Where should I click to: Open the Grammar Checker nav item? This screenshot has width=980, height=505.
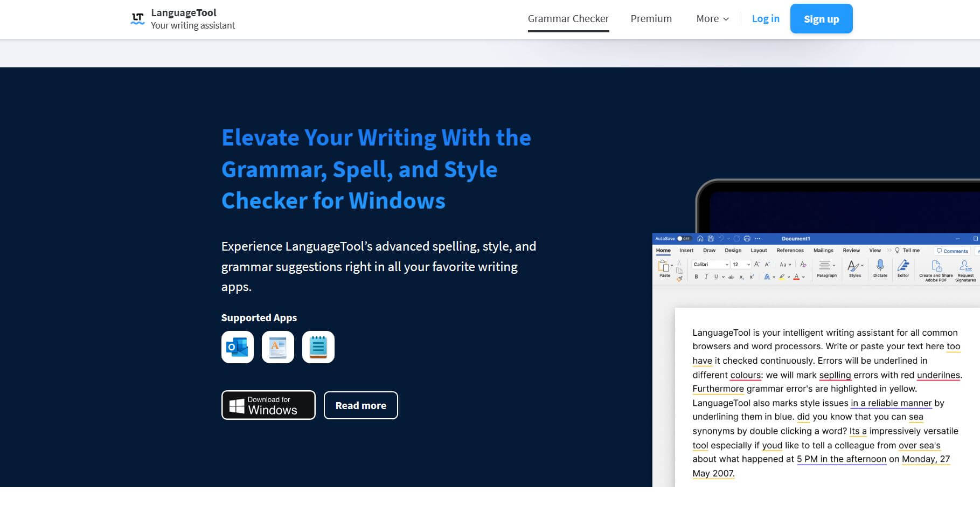point(568,19)
